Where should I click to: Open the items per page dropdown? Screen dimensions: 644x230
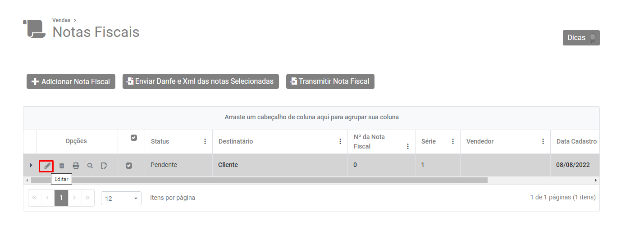pos(121,198)
